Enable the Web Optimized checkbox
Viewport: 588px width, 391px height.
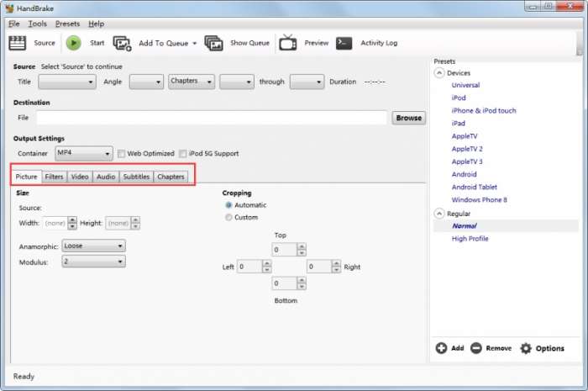121,154
